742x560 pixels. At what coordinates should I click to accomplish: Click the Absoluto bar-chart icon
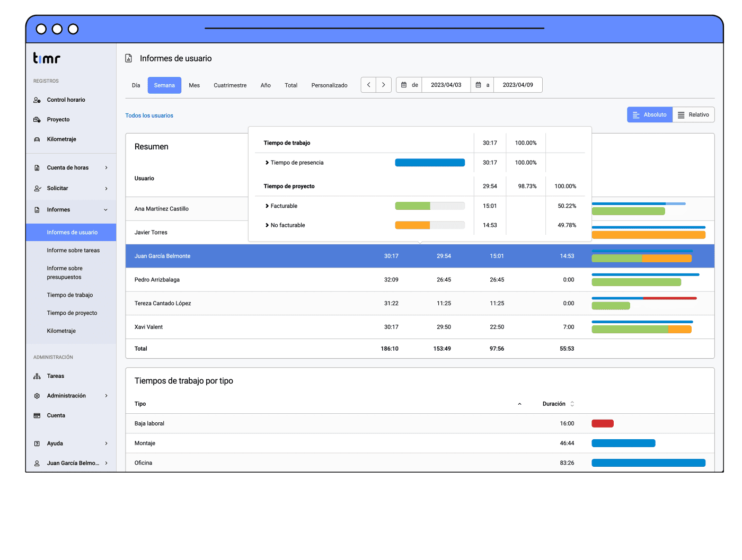[x=637, y=115]
